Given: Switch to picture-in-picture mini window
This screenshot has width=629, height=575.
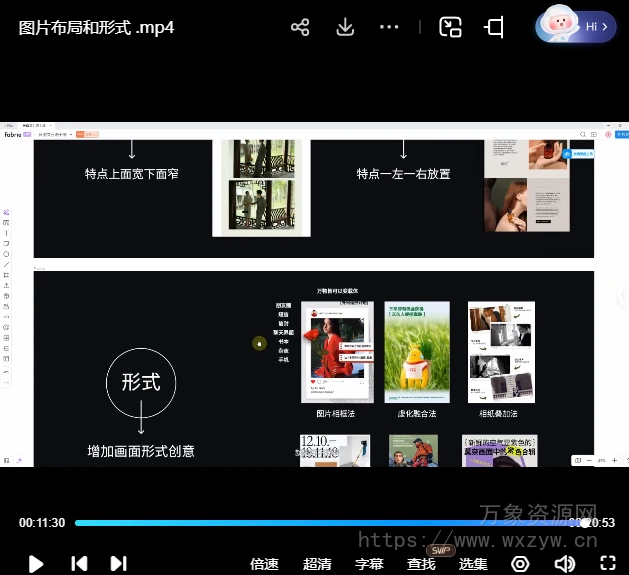Looking at the screenshot, I should pyautogui.click(x=450, y=27).
